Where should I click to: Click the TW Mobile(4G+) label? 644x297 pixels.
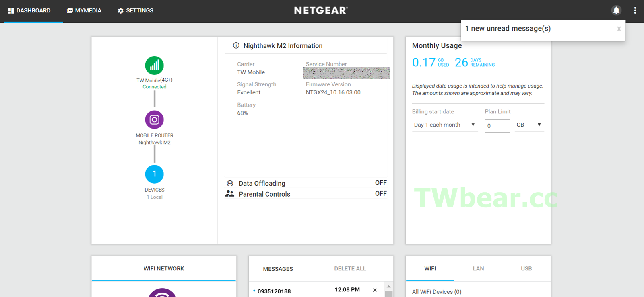[x=154, y=80]
